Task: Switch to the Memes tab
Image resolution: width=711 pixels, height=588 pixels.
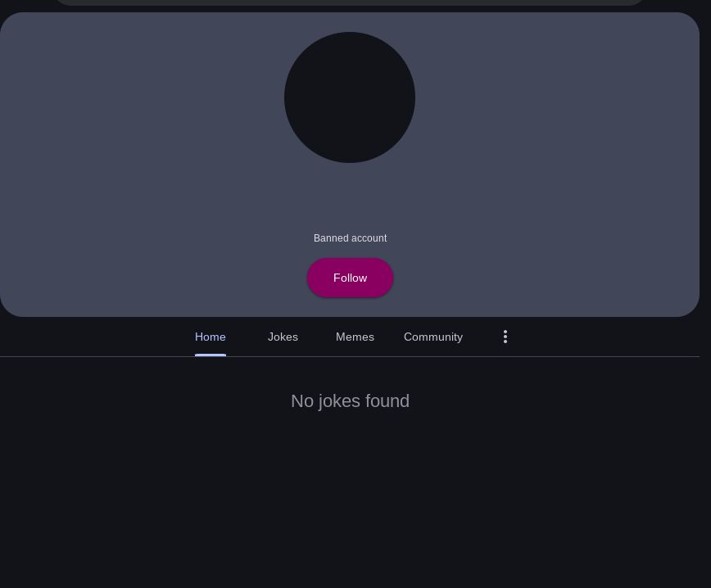Action: coord(355,337)
